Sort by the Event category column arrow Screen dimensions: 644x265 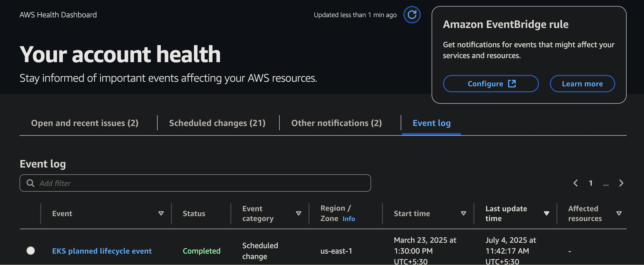point(299,213)
